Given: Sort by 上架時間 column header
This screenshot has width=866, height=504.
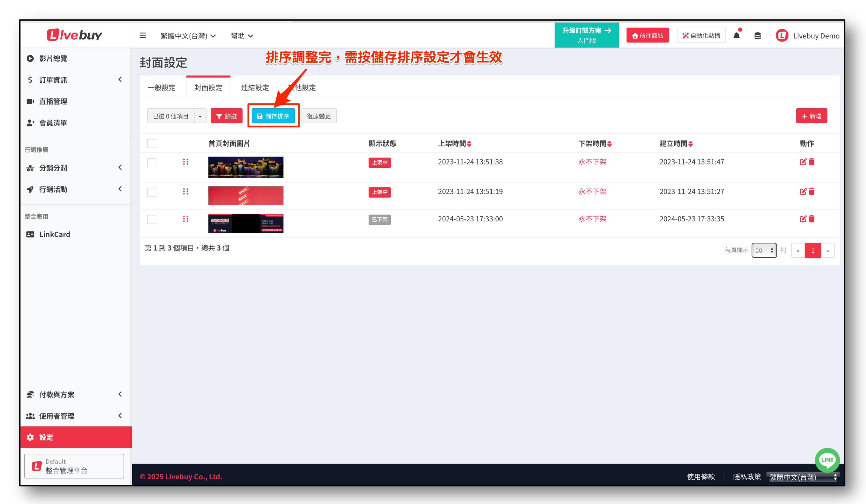Looking at the screenshot, I should click(x=454, y=143).
